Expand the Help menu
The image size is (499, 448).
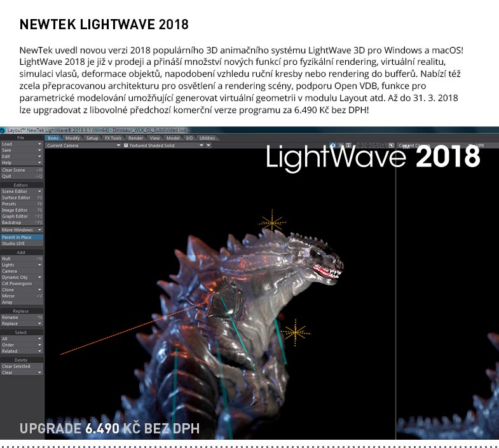[x=22, y=163]
